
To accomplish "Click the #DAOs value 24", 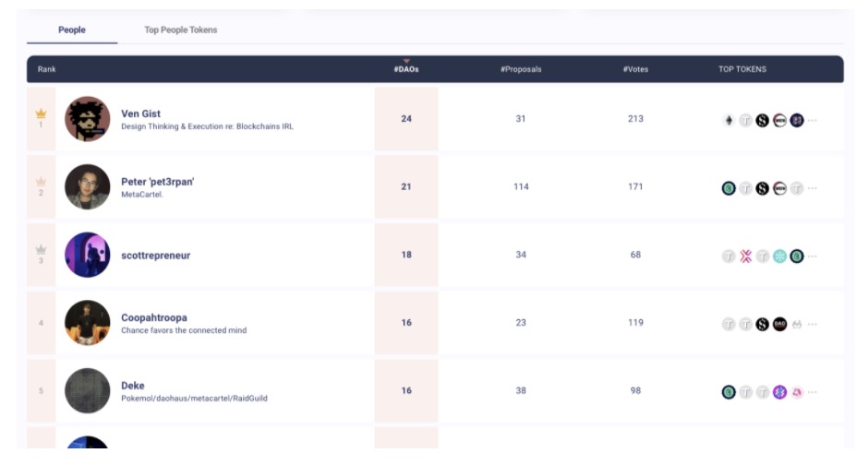I will click(x=406, y=119).
